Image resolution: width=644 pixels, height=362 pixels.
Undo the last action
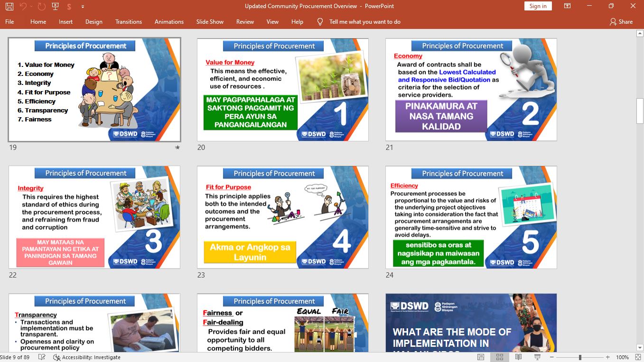point(23,6)
